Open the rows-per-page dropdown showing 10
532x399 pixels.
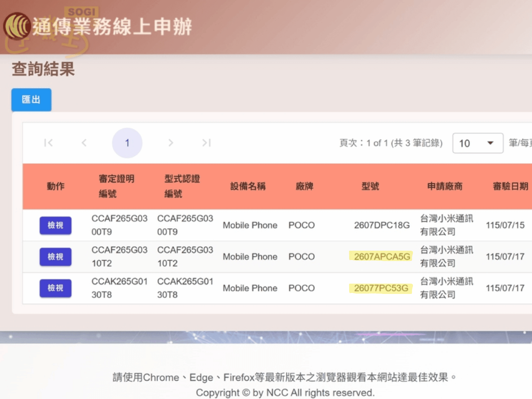(477, 143)
